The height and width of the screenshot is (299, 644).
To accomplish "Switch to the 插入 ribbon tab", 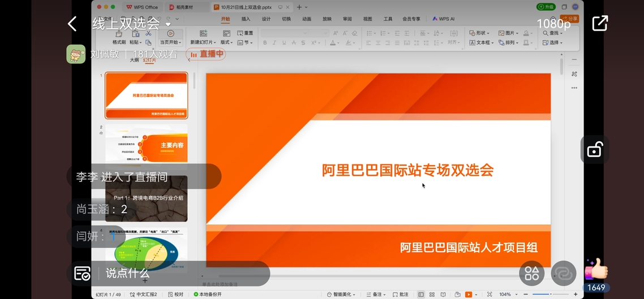I will pyautogui.click(x=246, y=19).
